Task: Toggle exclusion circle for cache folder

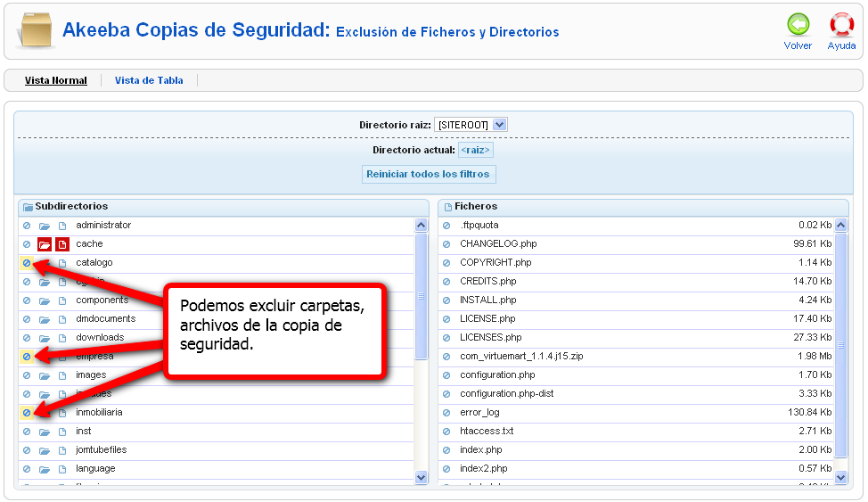Action: click(27, 244)
